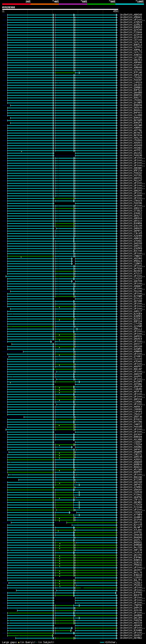Screen dimensions: 146x644
Task: Open hit UniRef100_A9NV66
Action: 131,67
